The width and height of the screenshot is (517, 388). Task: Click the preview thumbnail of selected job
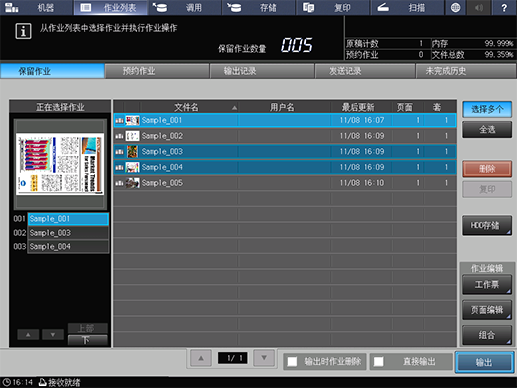60,164
